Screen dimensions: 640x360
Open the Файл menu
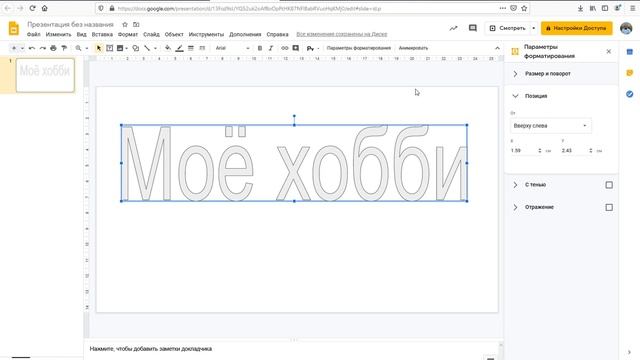click(33, 34)
